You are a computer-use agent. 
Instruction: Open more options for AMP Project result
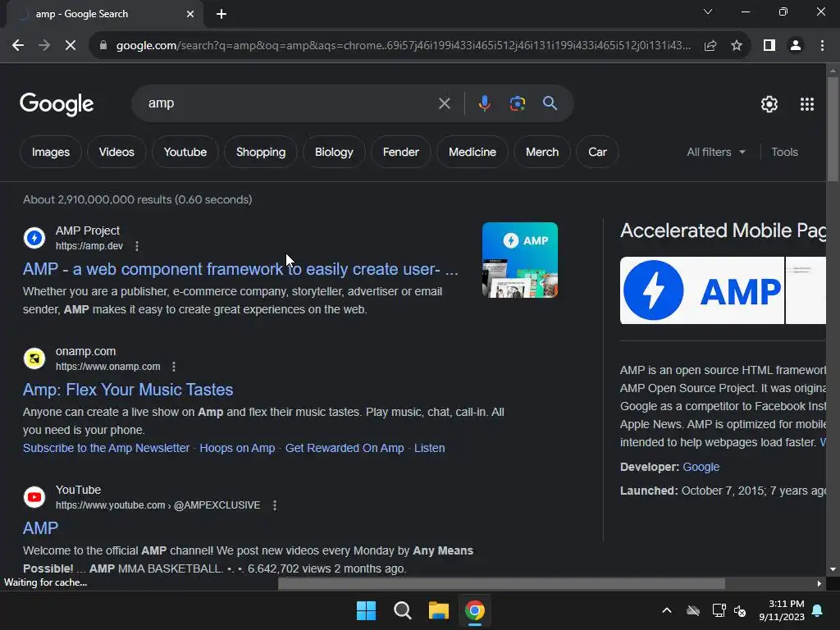137,246
